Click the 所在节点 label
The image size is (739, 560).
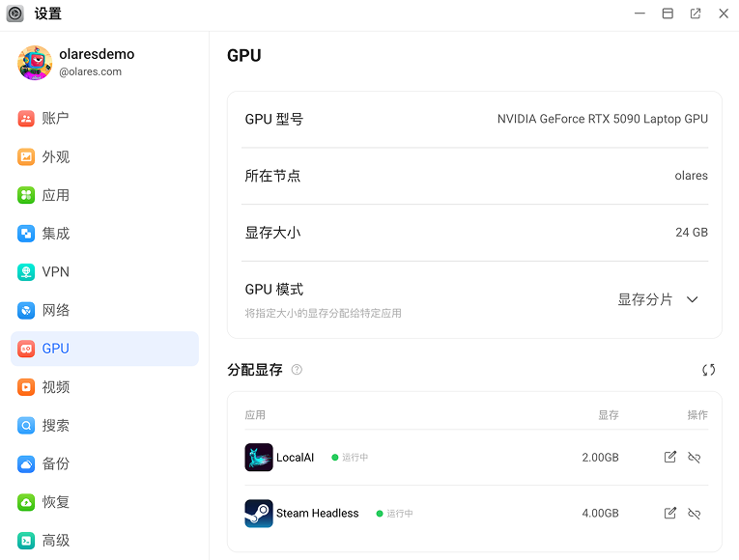pos(272,176)
